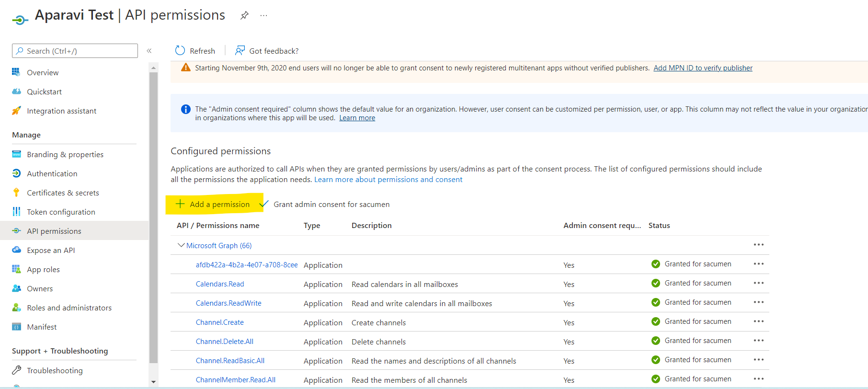Click the plus icon of Add a permission
This screenshot has height=389, width=868.
click(x=180, y=204)
